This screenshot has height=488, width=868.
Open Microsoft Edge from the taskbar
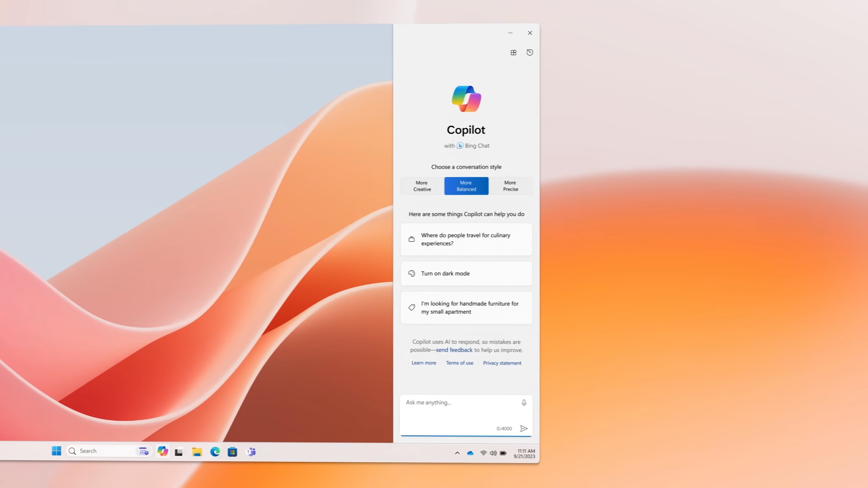[214, 451]
